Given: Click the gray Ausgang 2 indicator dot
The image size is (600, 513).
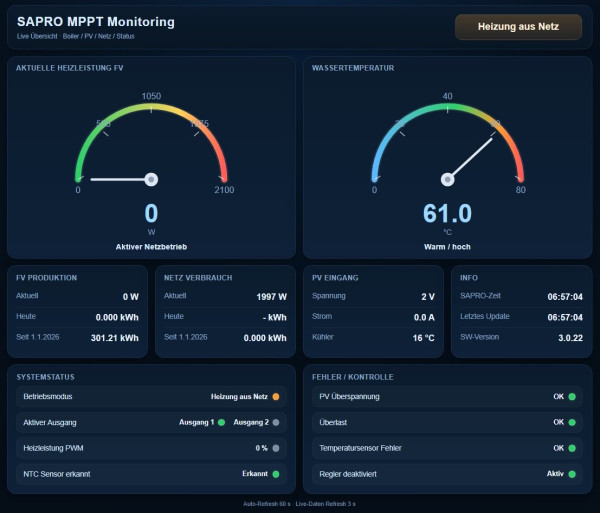Looking at the screenshot, I should (x=276, y=422).
